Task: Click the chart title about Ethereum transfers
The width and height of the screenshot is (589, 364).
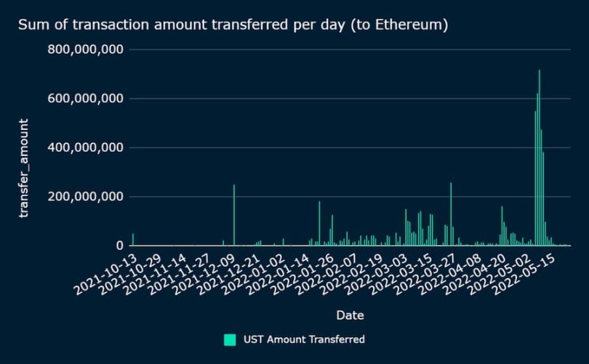Action: click(x=233, y=25)
